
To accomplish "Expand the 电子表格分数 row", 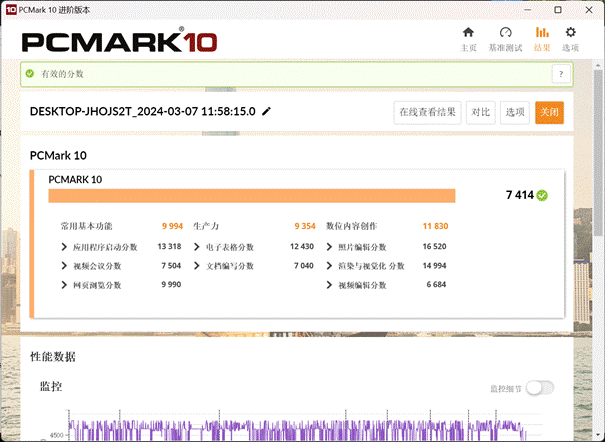I will coord(197,247).
